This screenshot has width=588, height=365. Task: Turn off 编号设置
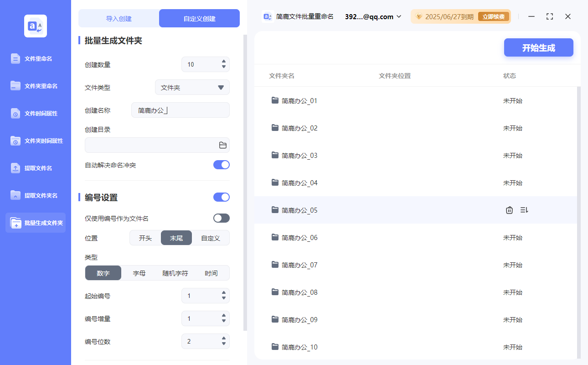click(222, 197)
